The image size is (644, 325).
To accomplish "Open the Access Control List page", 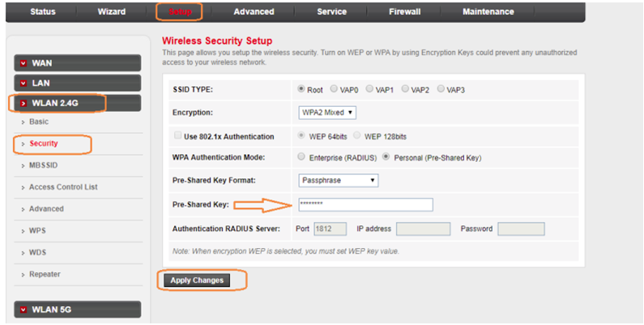I will click(x=63, y=187).
